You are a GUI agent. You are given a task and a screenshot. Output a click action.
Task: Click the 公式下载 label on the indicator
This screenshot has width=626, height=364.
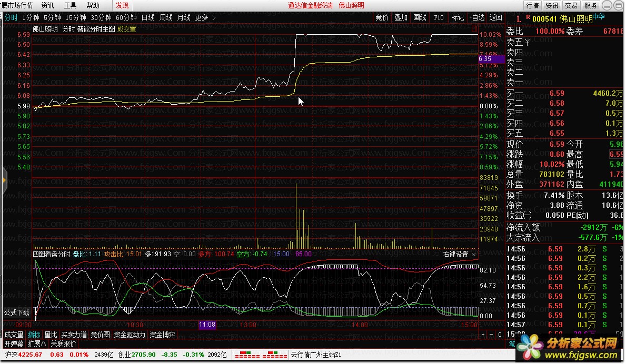tap(17, 312)
